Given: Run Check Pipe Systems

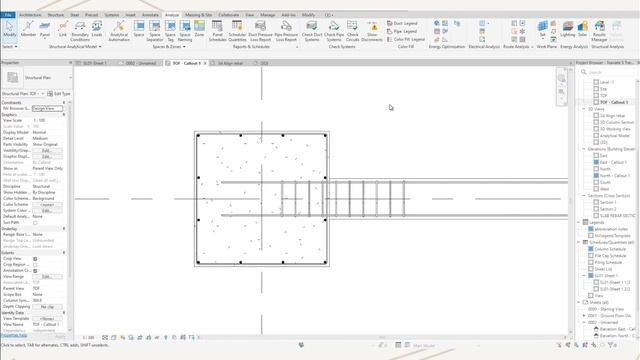Looking at the screenshot, I should 334,31.
